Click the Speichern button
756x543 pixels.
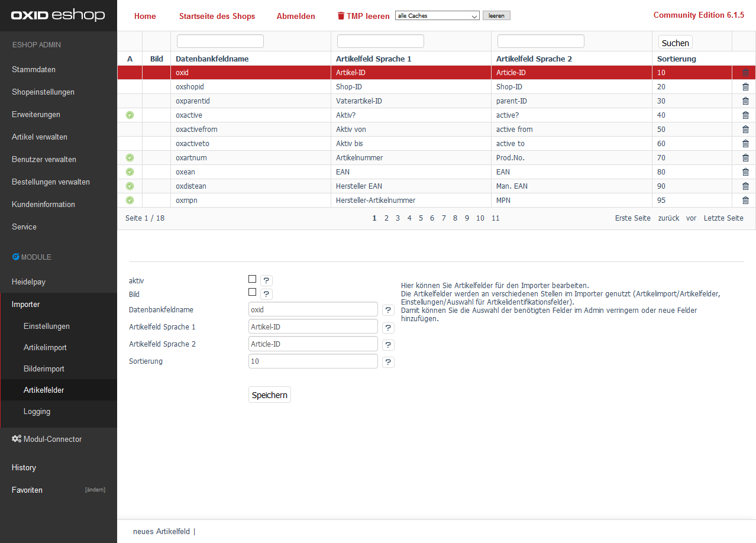pyautogui.click(x=269, y=395)
